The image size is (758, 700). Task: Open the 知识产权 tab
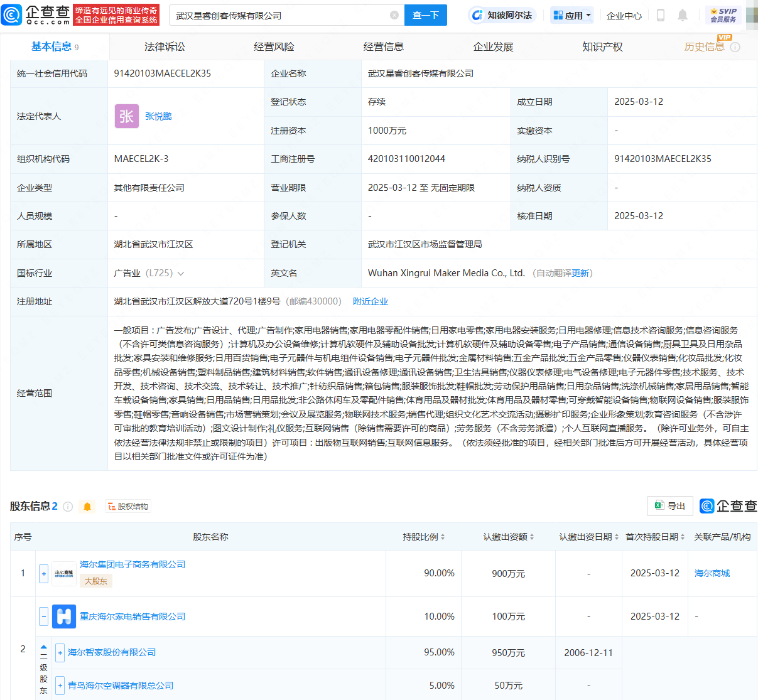click(602, 46)
